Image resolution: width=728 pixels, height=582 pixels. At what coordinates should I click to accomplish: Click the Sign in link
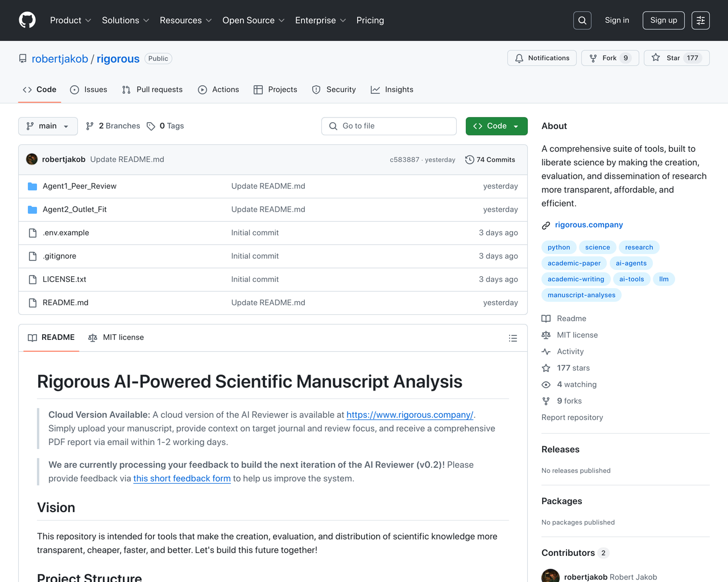pos(617,20)
